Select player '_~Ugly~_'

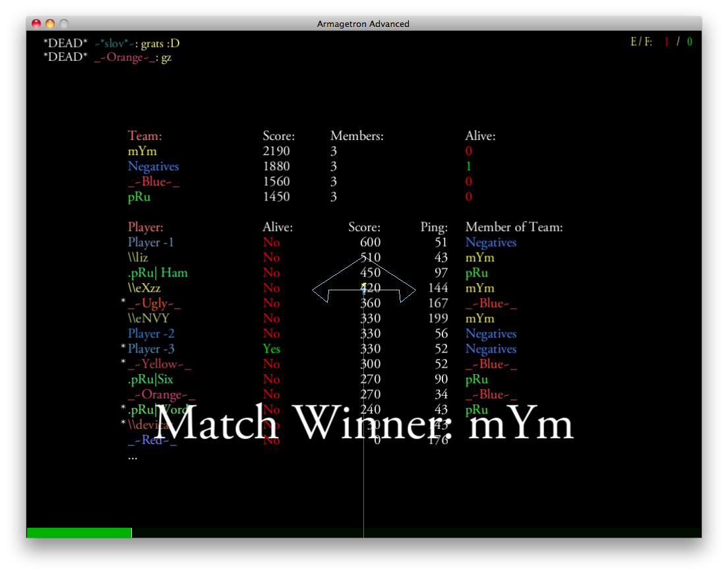tap(154, 303)
